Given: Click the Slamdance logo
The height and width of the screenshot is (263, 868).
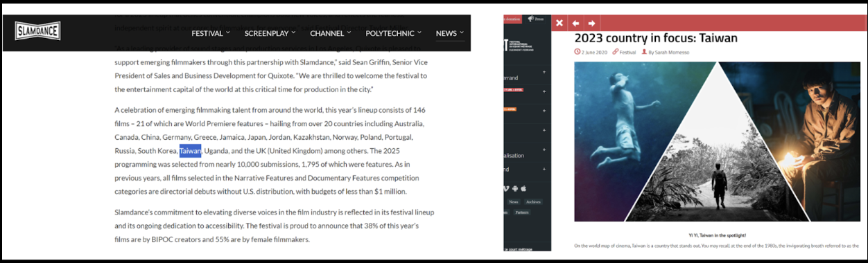Looking at the screenshot, I should tap(37, 30).
